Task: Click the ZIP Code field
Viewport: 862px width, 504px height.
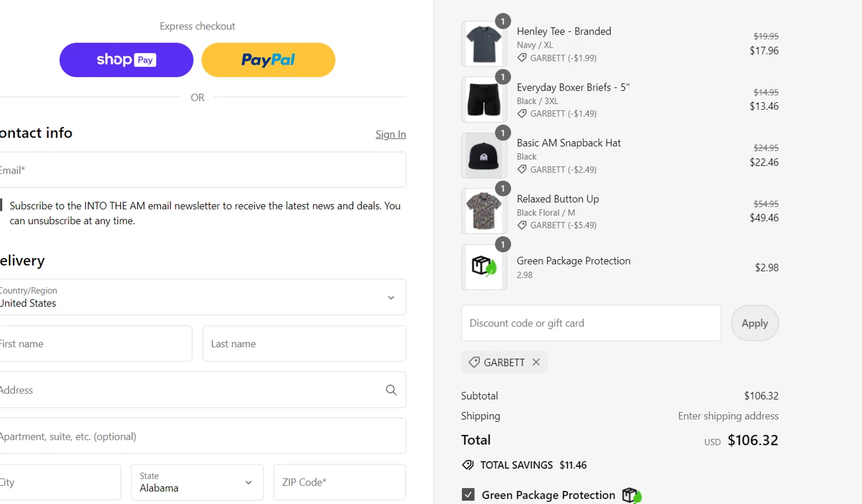Action: (x=339, y=482)
